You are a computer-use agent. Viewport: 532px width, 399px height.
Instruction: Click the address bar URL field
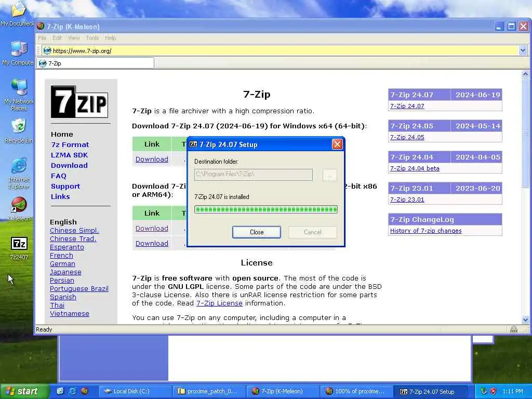click(x=281, y=50)
